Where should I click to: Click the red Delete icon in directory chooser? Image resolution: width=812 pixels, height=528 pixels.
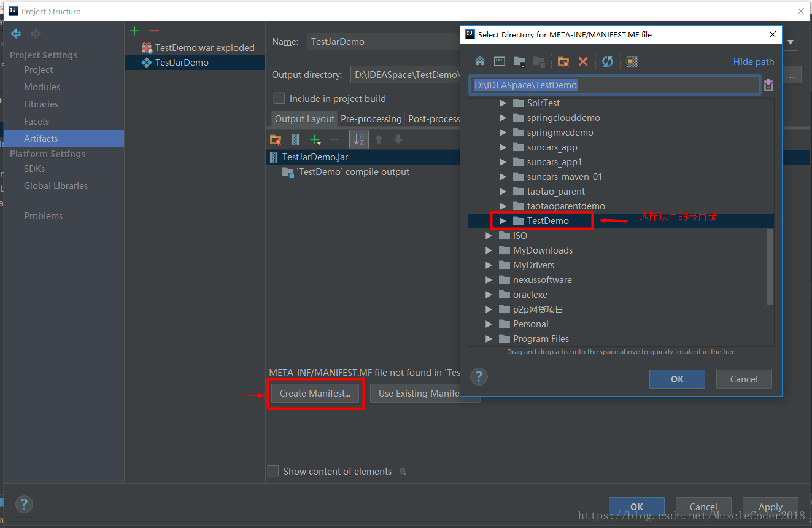(x=583, y=61)
